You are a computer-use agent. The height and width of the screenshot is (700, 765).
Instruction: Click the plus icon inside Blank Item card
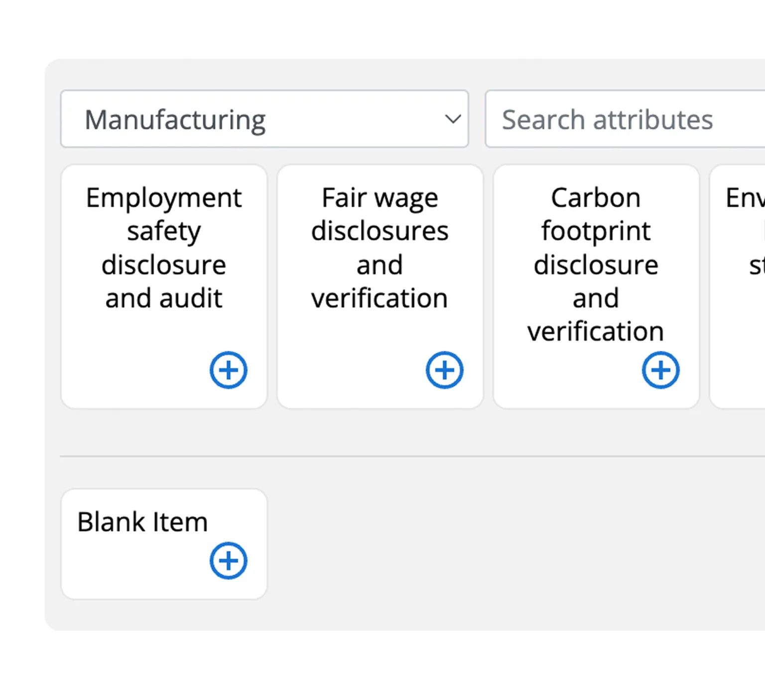[228, 560]
